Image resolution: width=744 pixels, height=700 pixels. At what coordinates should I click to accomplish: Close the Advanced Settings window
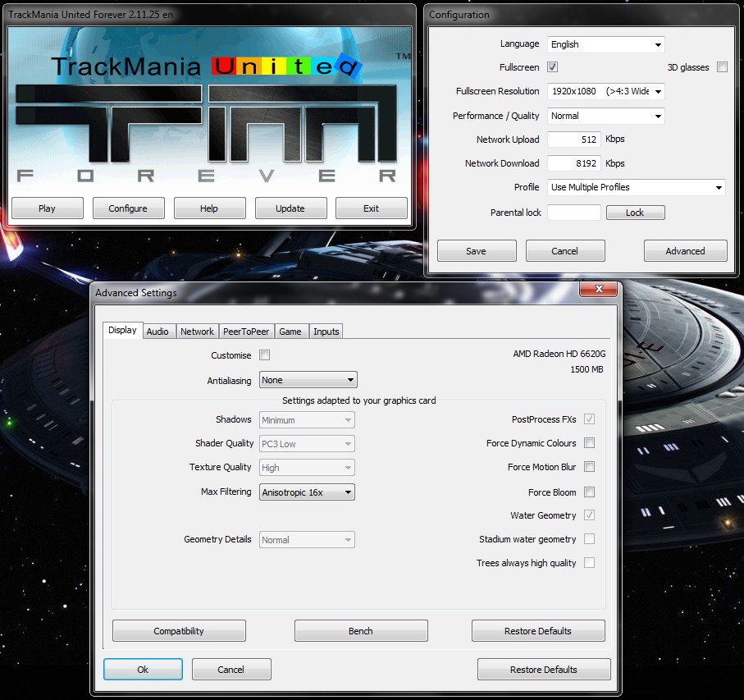598,289
